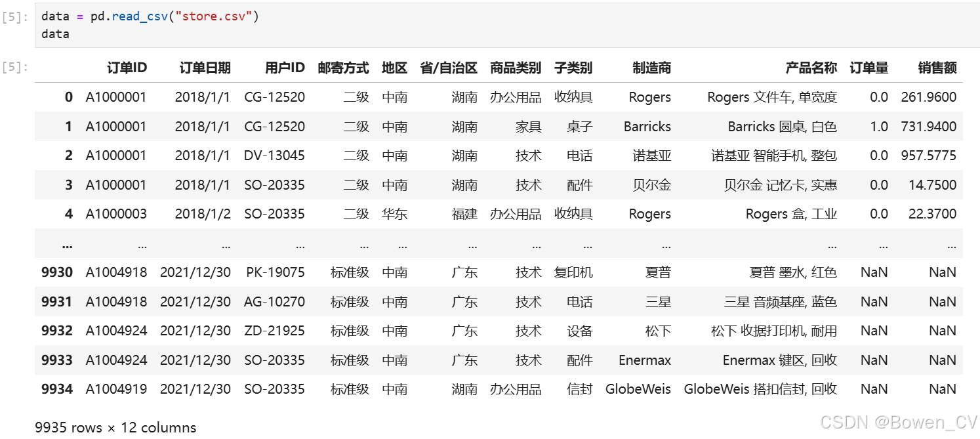This screenshot has width=980, height=439.
Task: Click product cell 诺基亚 智能手机, 整包
Action: [x=775, y=156]
